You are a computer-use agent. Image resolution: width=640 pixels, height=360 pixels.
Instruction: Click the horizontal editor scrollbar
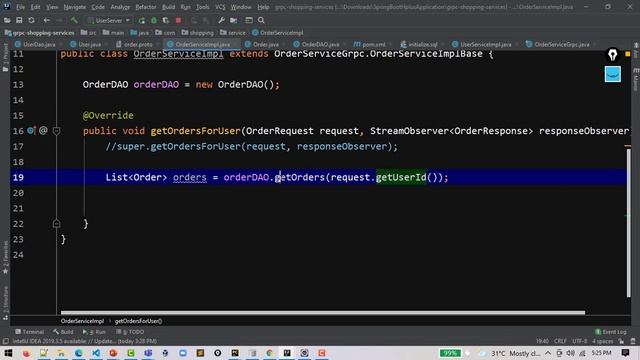coord(322,313)
